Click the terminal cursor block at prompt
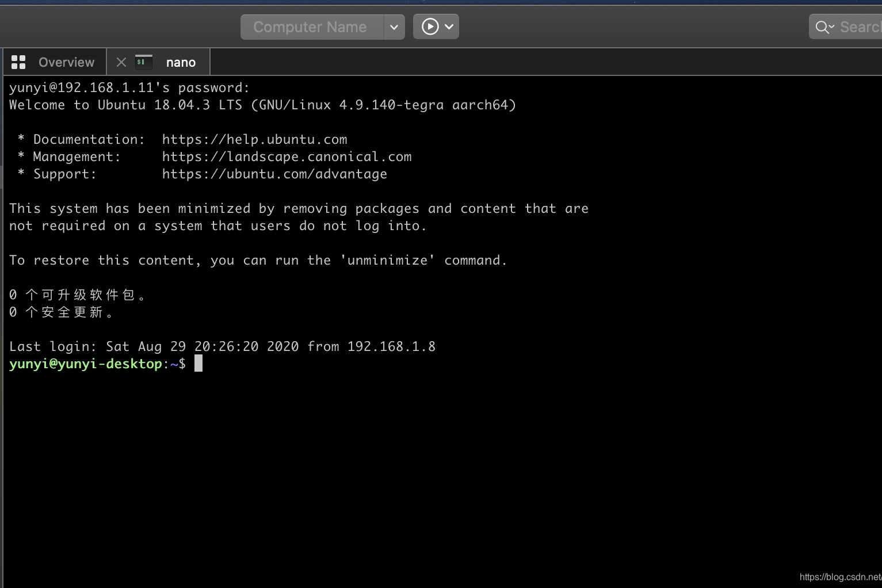 (198, 364)
